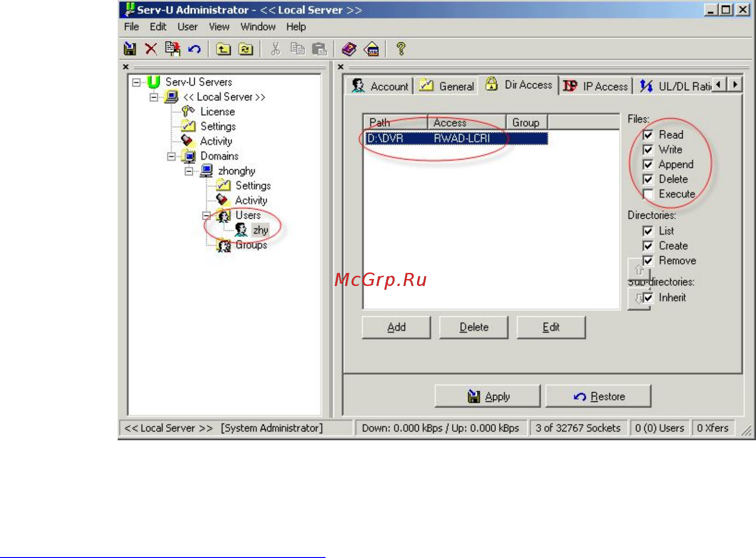Toggle the Remove directories checkbox
This screenshot has width=756, height=558.
coord(648,261)
